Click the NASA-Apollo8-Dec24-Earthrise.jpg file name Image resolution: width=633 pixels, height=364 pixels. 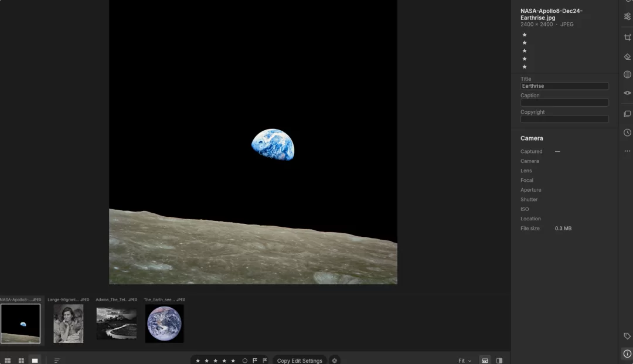point(552,14)
